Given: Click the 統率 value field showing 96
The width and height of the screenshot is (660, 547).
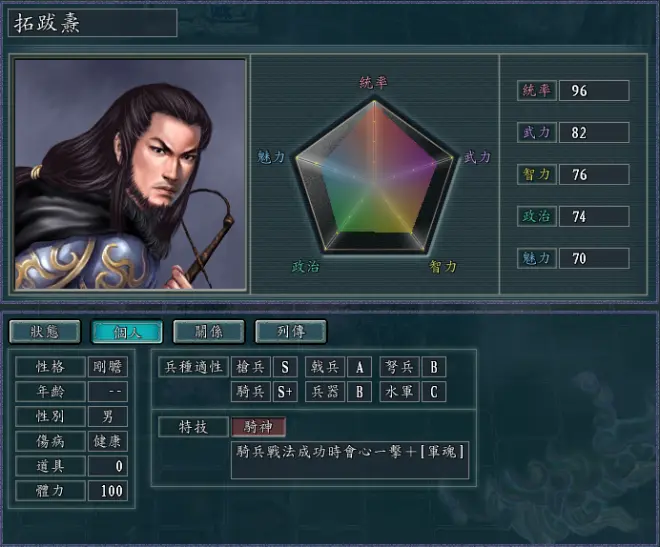Looking at the screenshot, I should (x=594, y=90).
